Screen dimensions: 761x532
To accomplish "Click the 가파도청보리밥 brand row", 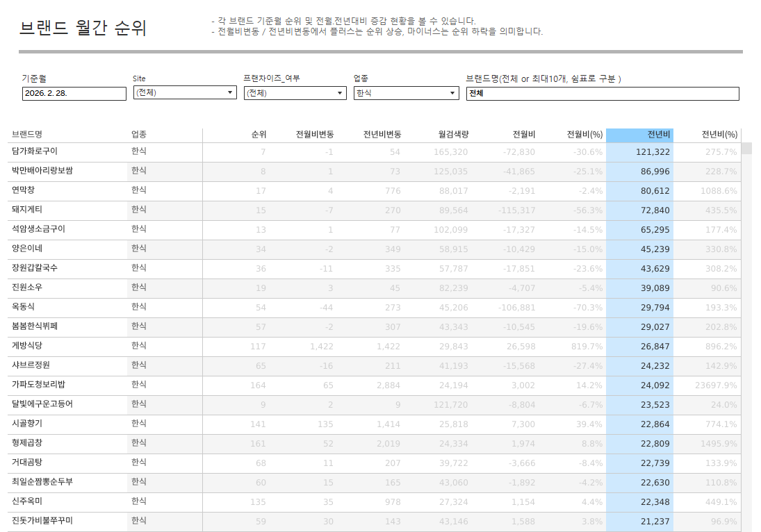I will (38, 385).
